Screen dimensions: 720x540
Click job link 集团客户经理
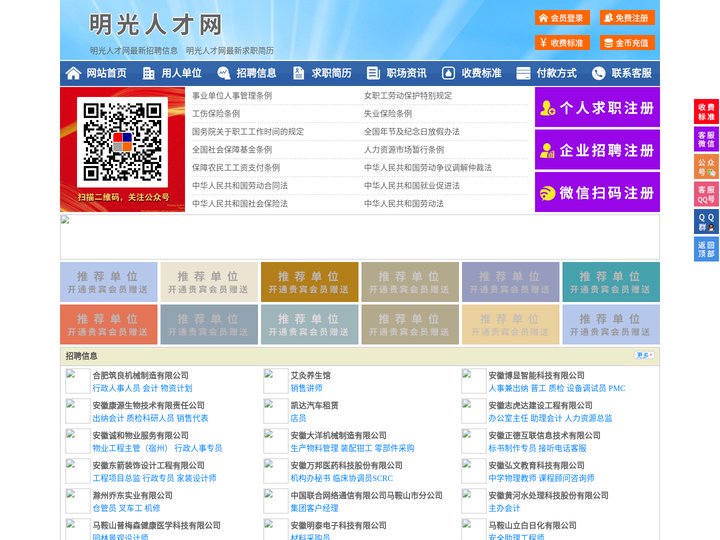pos(315,508)
